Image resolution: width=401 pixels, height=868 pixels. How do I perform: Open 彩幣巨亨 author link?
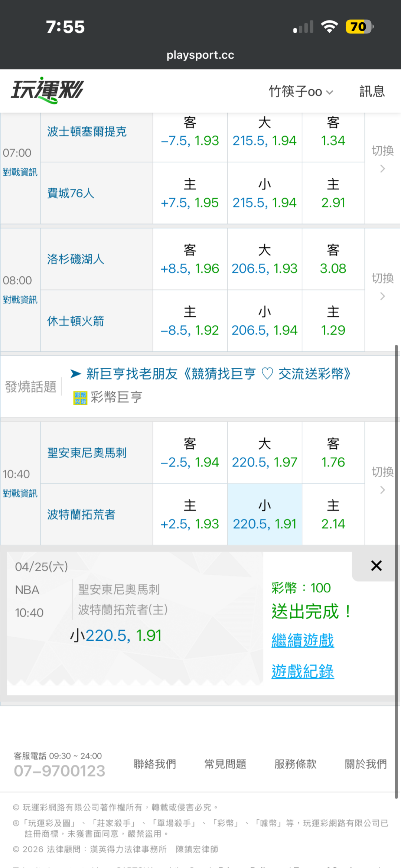pos(117,397)
